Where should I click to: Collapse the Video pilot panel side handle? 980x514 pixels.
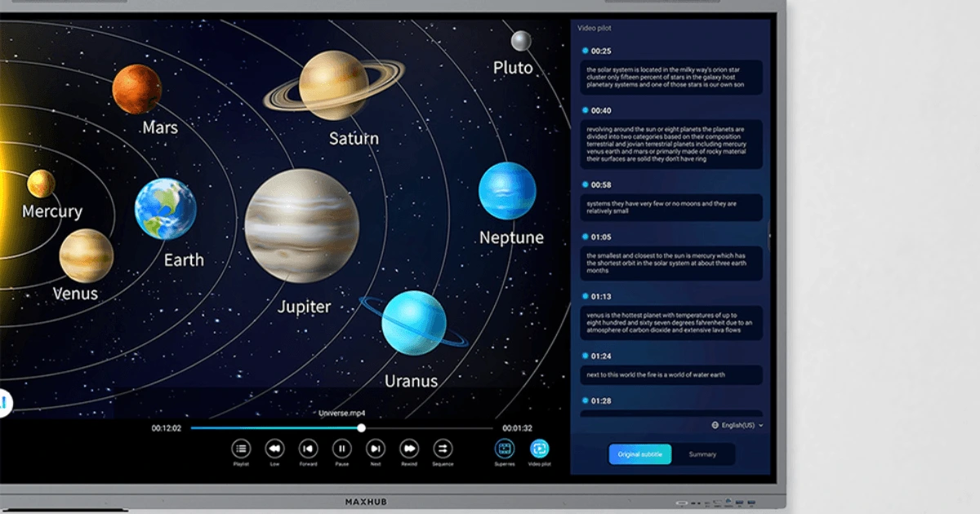[768, 237]
